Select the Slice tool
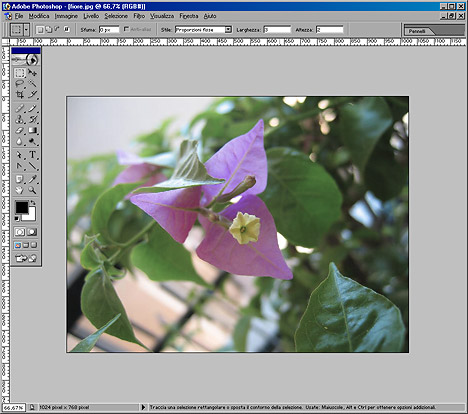Image resolution: width=468 pixels, height=414 pixels. 32,94
